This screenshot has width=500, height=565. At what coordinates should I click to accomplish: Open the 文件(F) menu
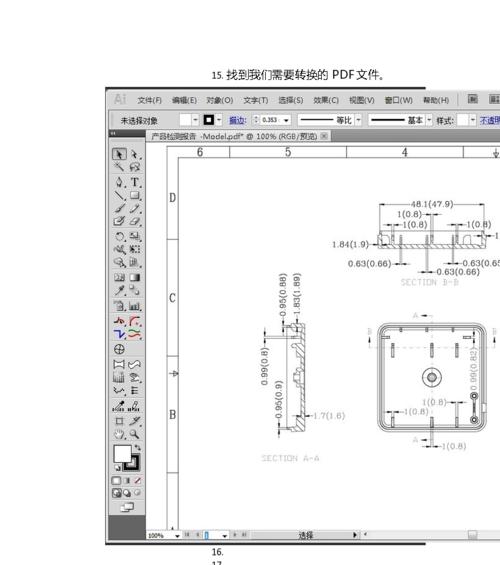pos(149,100)
